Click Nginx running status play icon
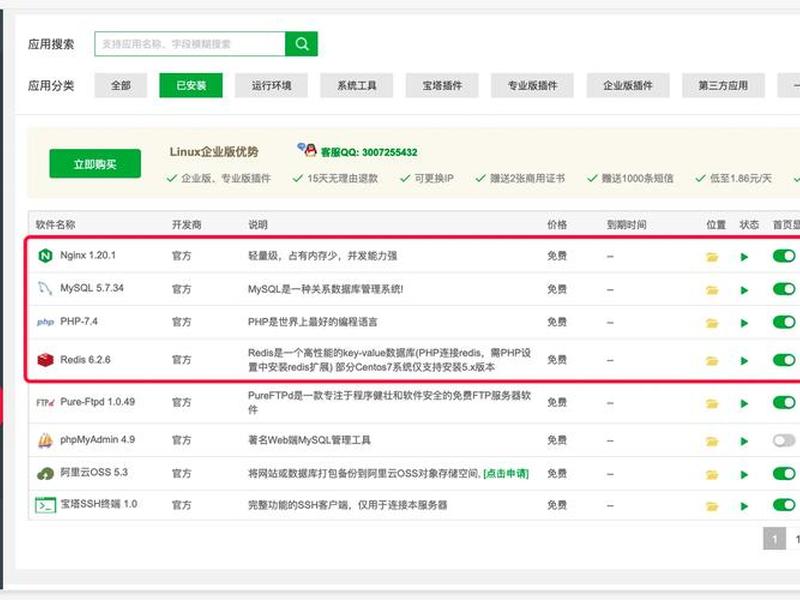This screenshot has width=800, height=600. [744, 257]
